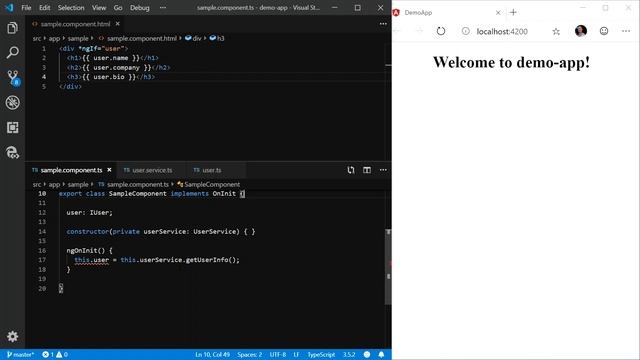Select TypeScript version 3.5.2 in status bar
The height and width of the screenshot is (360, 640).
349,354
